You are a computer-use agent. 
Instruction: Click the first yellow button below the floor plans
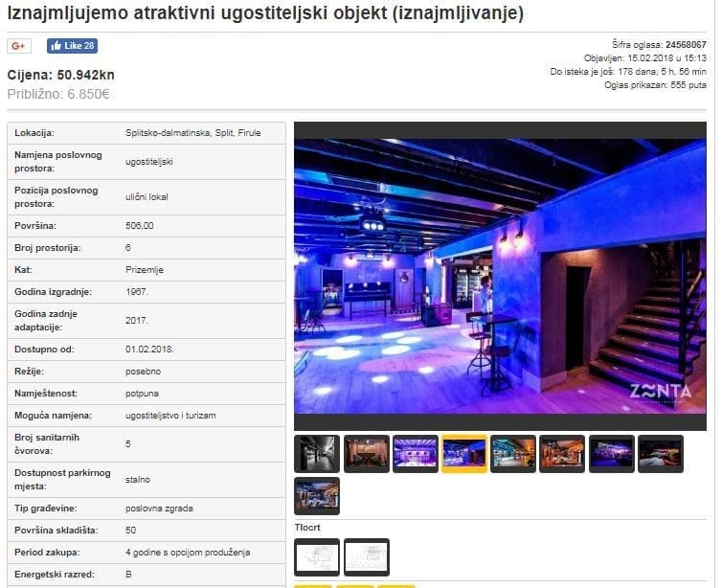coord(313,585)
